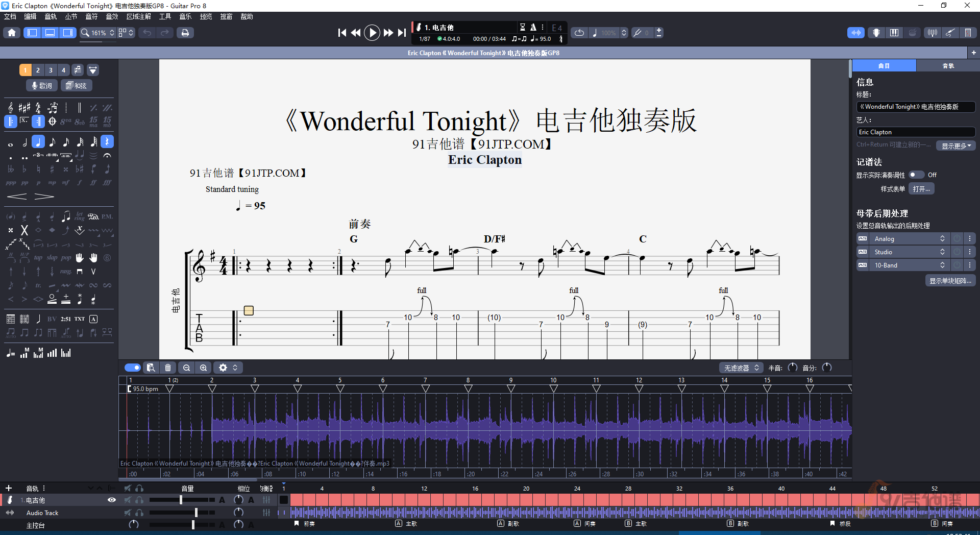Click the 标题 title input field
Viewport: 980px width, 535px height.
(916, 107)
